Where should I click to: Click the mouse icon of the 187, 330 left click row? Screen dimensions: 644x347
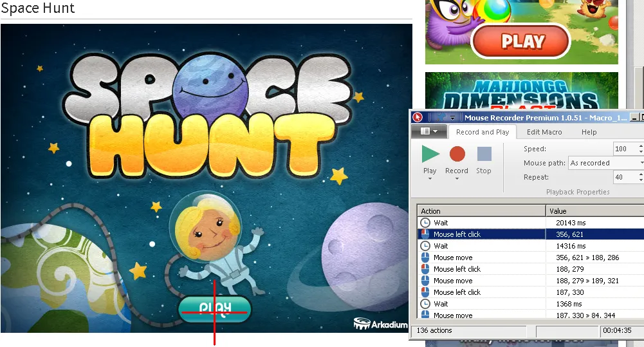425,292
